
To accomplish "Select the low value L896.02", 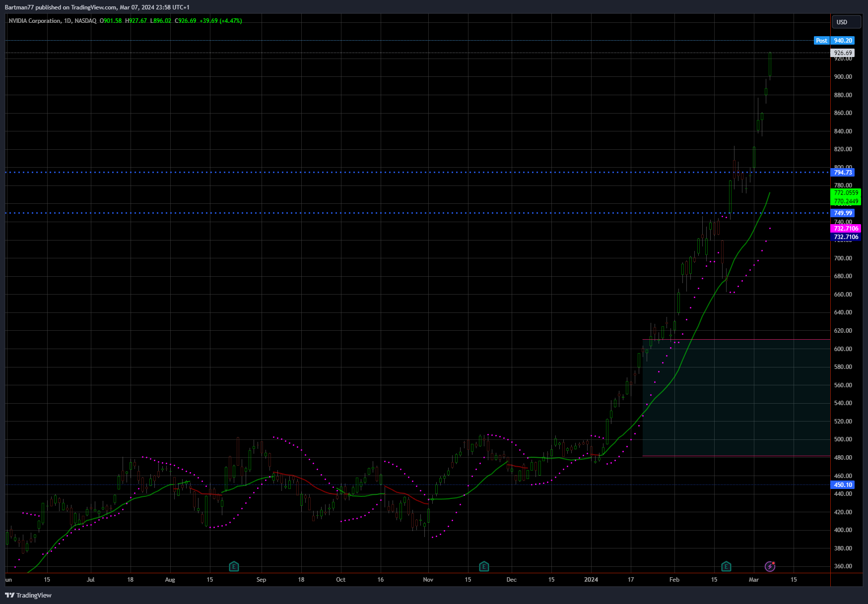I will click(161, 21).
